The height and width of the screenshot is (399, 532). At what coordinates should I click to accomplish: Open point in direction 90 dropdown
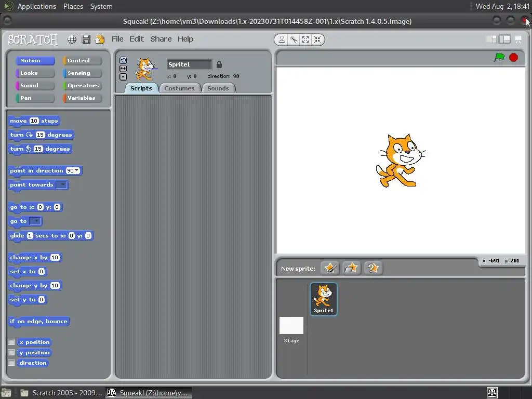[77, 170]
